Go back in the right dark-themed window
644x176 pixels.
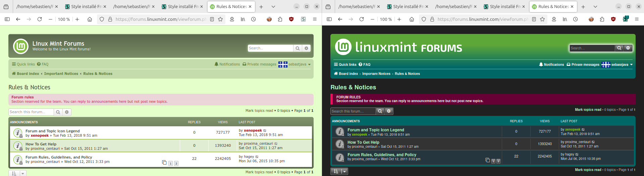click(340, 19)
